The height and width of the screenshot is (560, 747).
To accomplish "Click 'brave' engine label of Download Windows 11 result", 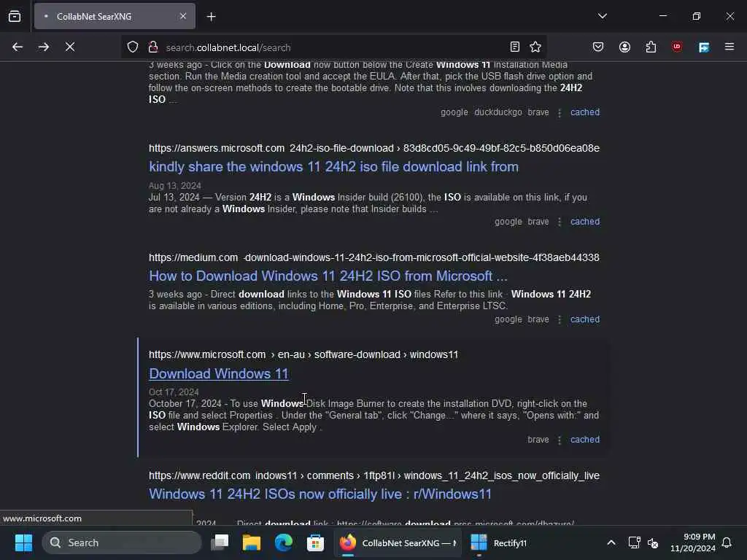I will click(x=538, y=440).
